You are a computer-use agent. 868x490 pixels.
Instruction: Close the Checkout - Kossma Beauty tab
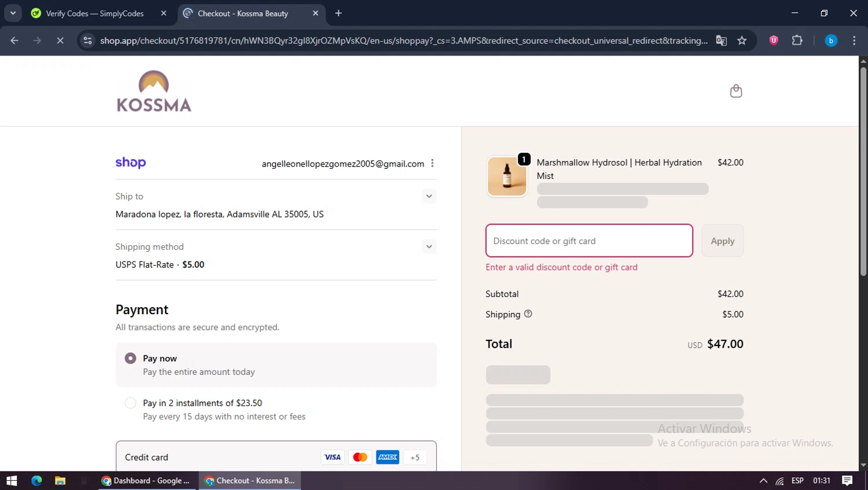tap(315, 13)
